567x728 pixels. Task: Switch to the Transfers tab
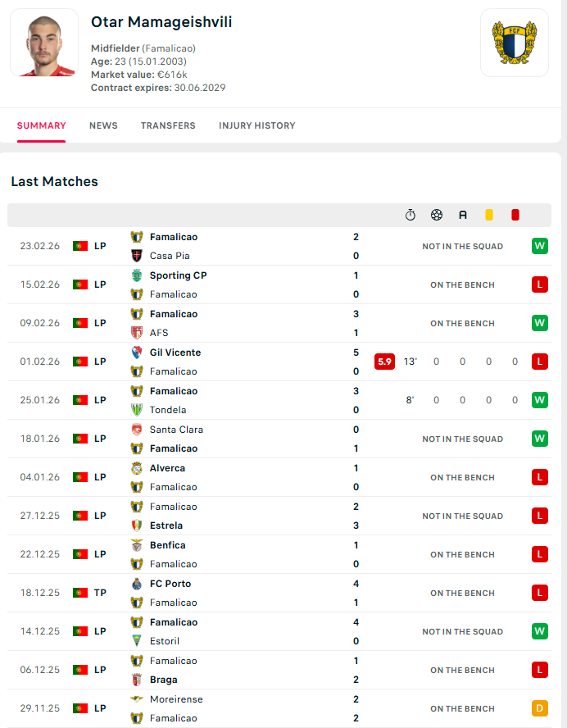[168, 125]
